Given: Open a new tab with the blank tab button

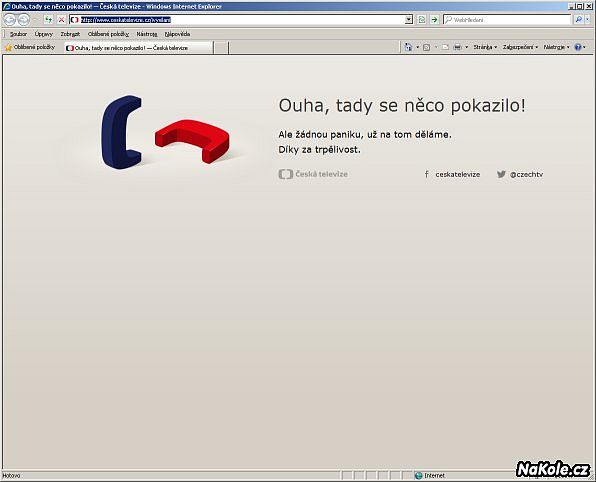Looking at the screenshot, I should [221, 48].
